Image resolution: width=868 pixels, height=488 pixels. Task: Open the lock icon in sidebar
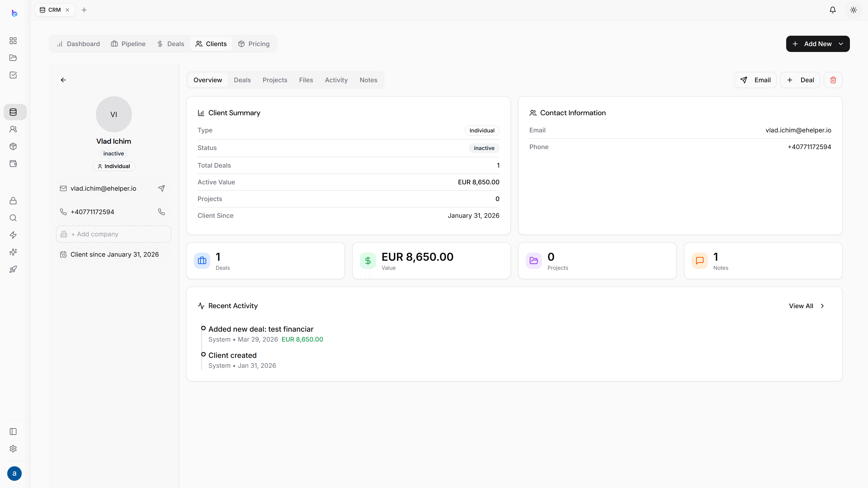[13, 201]
